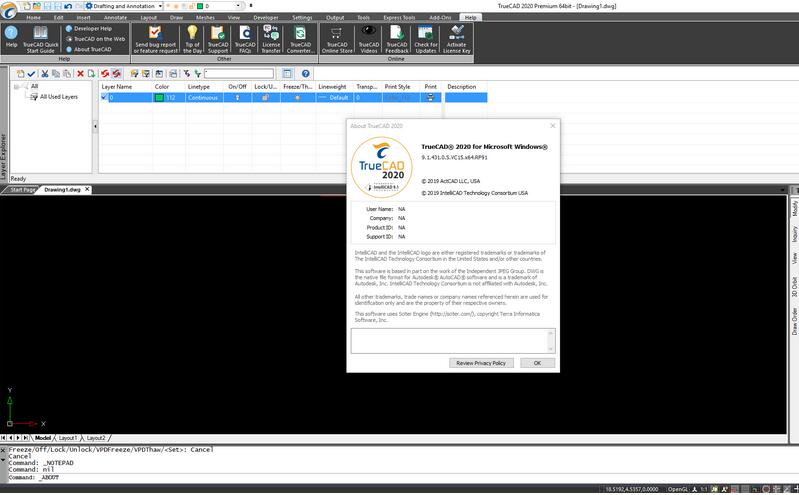Sort by Layer Name column header

point(125,87)
